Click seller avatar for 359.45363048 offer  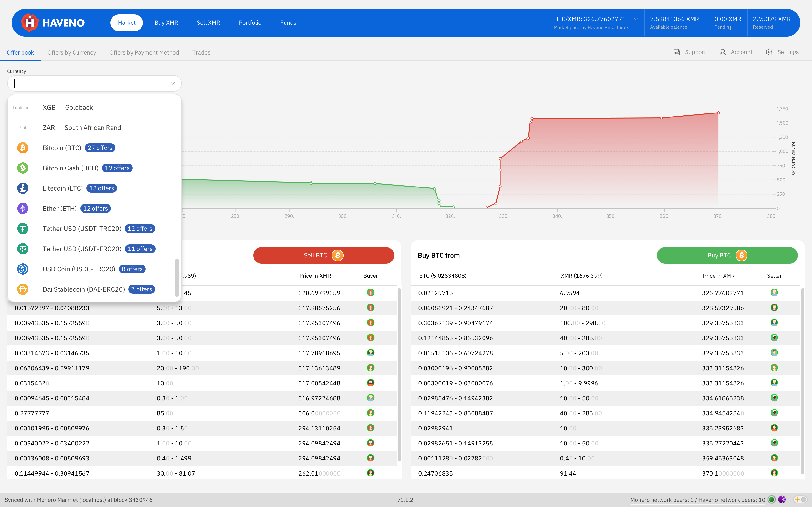(774, 458)
